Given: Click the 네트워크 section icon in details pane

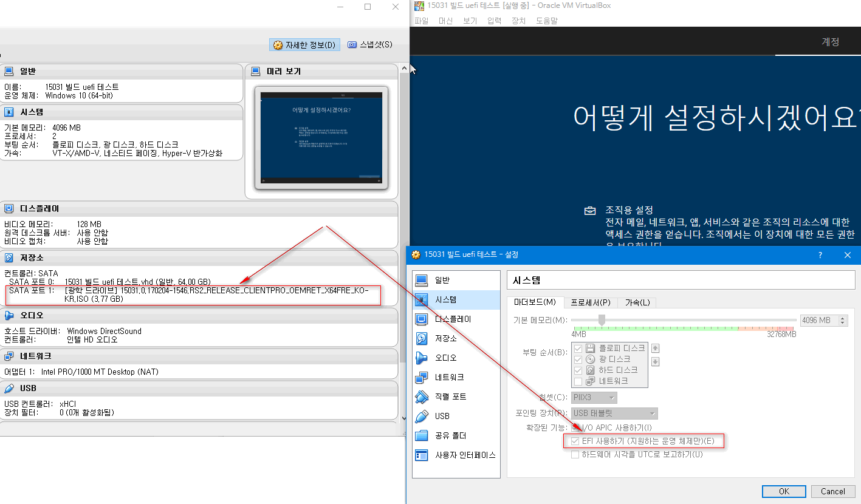Looking at the screenshot, I should click(9, 356).
